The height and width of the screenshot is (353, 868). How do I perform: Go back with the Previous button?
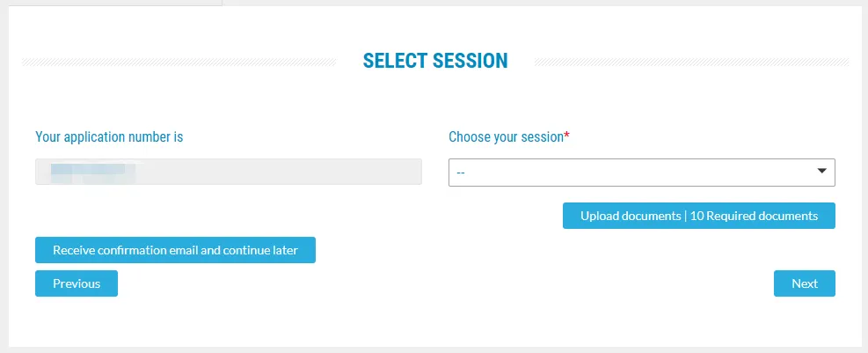coord(77,283)
